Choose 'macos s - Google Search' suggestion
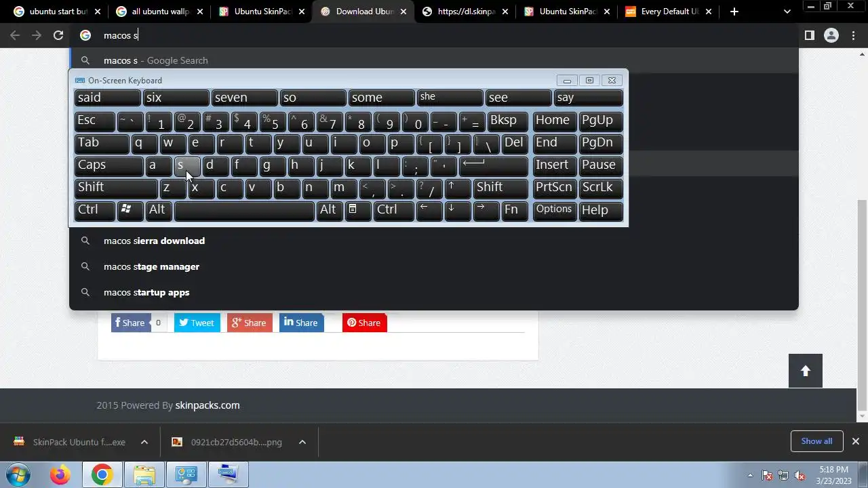 (434, 60)
